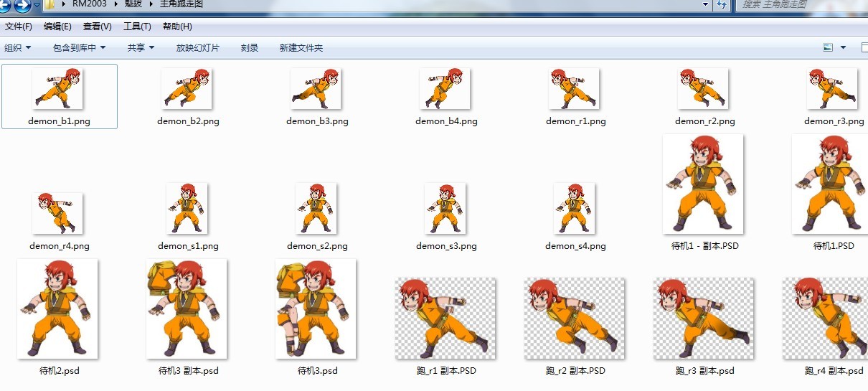This screenshot has width=868, height=391.
Task: Expand the arrow after 魁拔 breadcrumb
Action: coord(151,4)
